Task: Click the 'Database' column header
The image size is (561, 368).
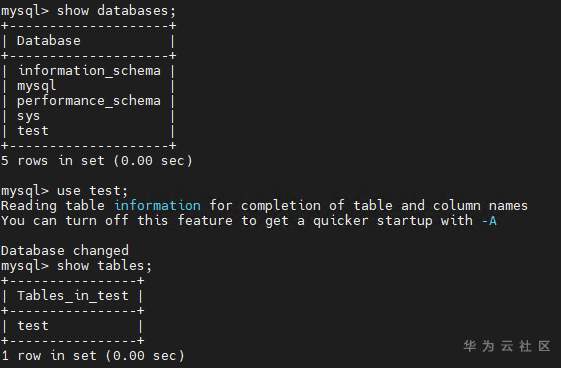Action: (49, 41)
